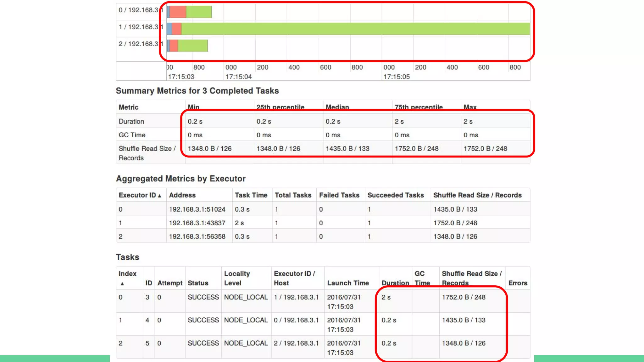Click address 192.168.3.1:43837 cell
This screenshot has height=362, width=644.
point(197,223)
